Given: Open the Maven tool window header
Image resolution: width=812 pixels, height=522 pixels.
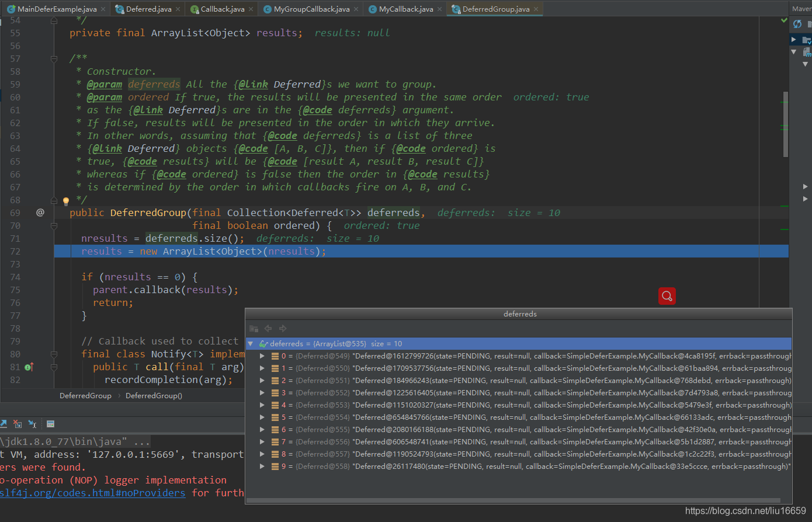Looking at the screenshot, I should click(x=801, y=9).
